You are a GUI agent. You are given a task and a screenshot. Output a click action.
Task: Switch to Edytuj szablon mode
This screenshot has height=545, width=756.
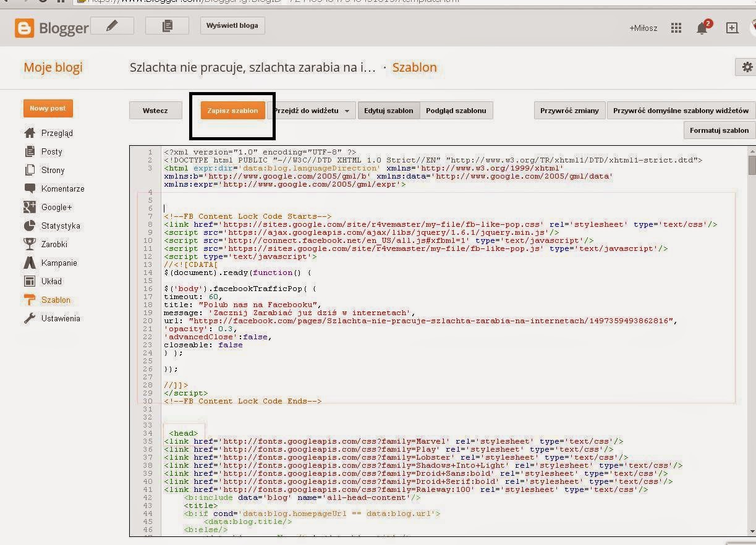(388, 111)
